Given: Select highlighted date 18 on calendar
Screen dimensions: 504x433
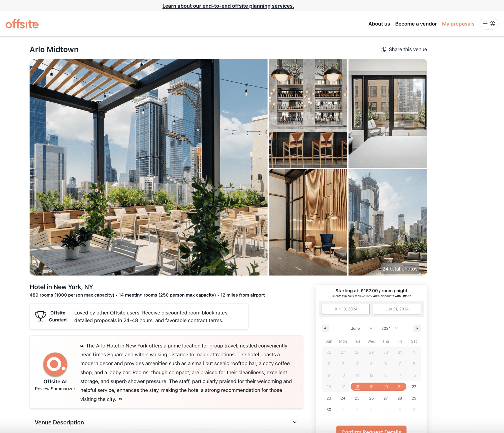Looking at the screenshot, I should (x=357, y=387).
